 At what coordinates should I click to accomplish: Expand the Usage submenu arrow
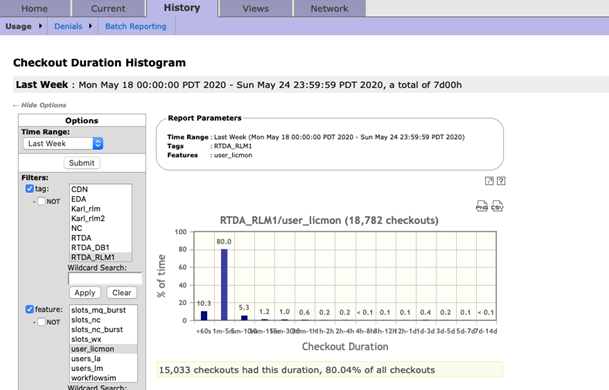coord(40,26)
